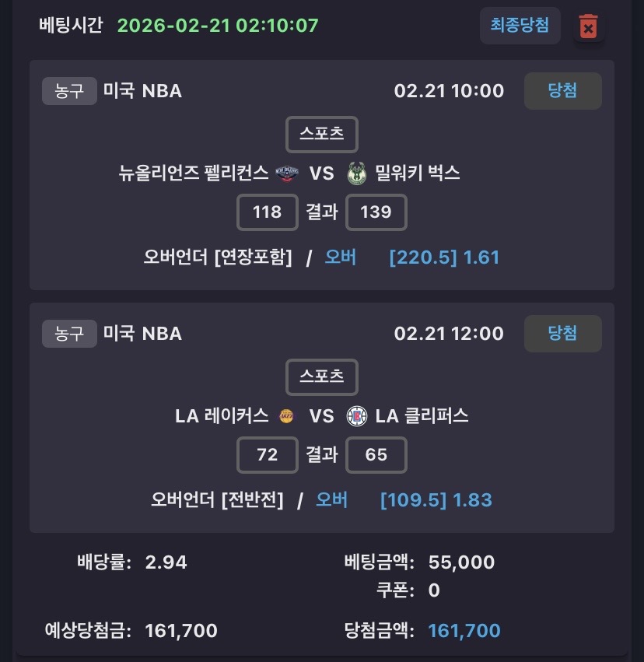Viewport: 644px width, 662px height.
Task: Click the LA Clippers team logo
Action: pos(356,416)
